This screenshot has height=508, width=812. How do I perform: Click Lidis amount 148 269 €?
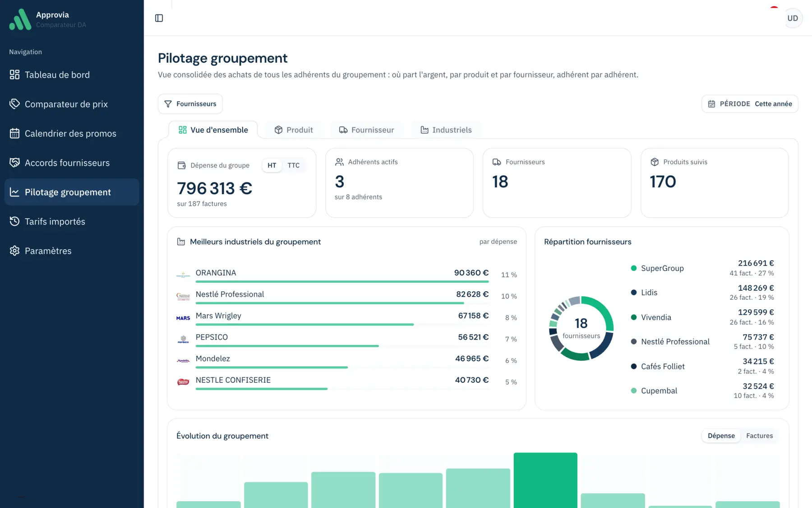pos(756,288)
